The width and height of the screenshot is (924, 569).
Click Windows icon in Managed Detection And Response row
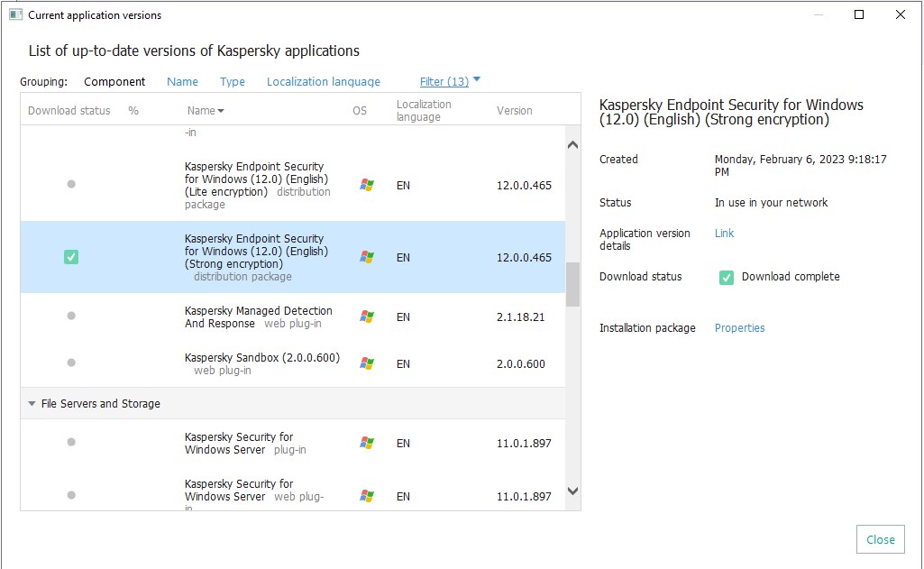367,317
